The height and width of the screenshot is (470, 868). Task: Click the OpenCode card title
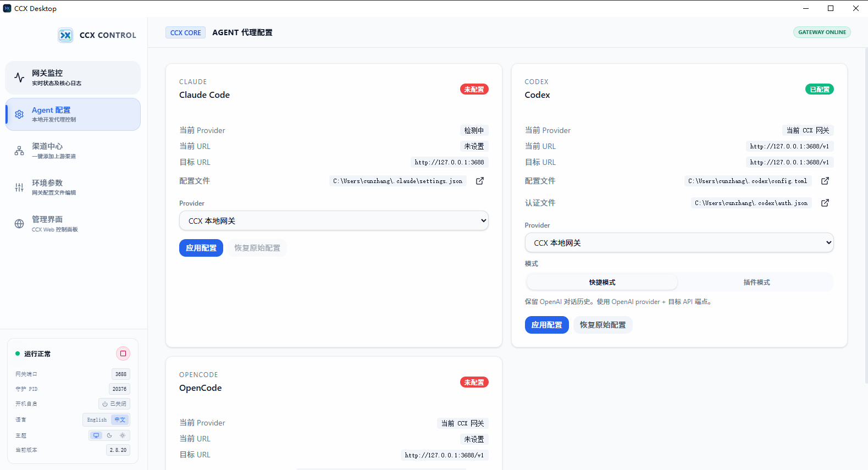point(201,388)
